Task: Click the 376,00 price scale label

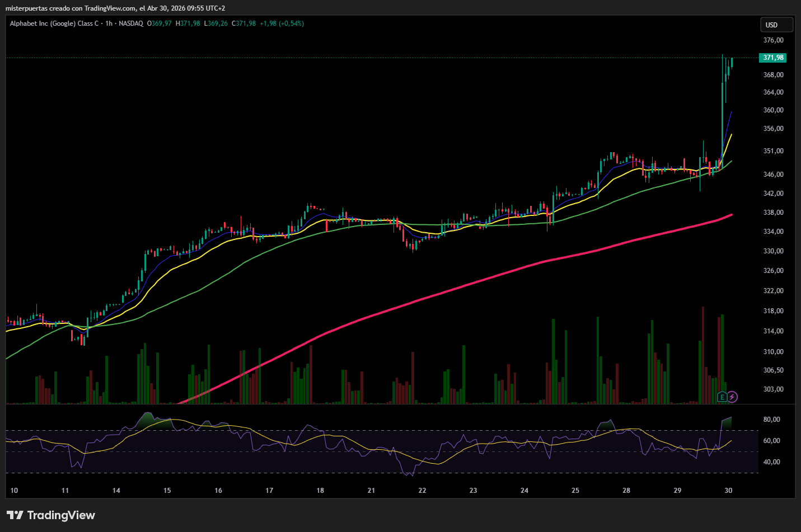Action: [773, 40]
